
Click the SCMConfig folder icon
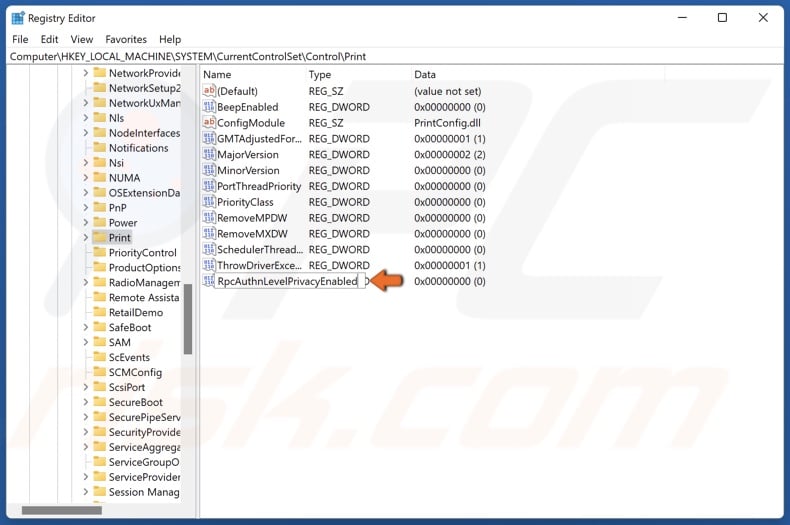[100, 372]
